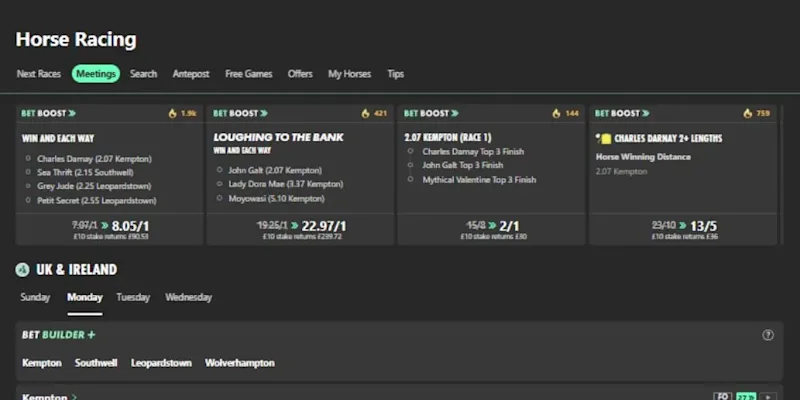Click '£10 stake returns £36' text

[685, 237]
